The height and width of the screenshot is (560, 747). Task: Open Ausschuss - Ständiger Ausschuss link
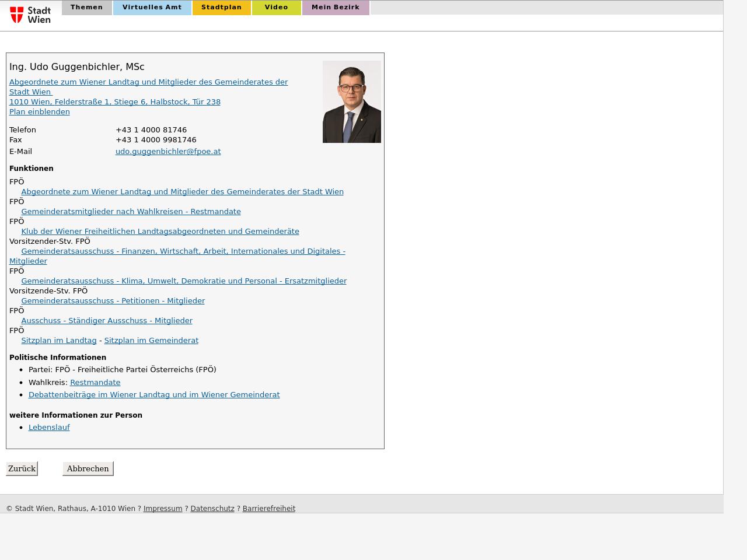coord(107,321)
